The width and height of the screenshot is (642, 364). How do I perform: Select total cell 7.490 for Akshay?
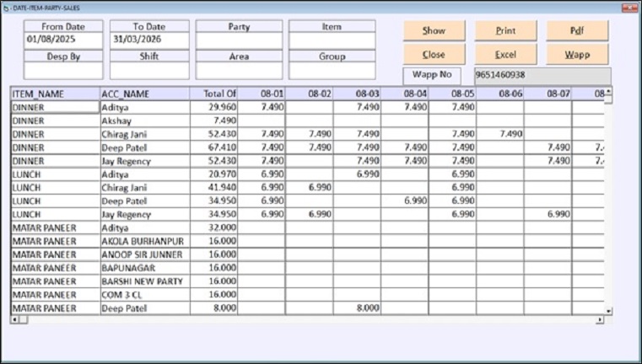[213, 121]
